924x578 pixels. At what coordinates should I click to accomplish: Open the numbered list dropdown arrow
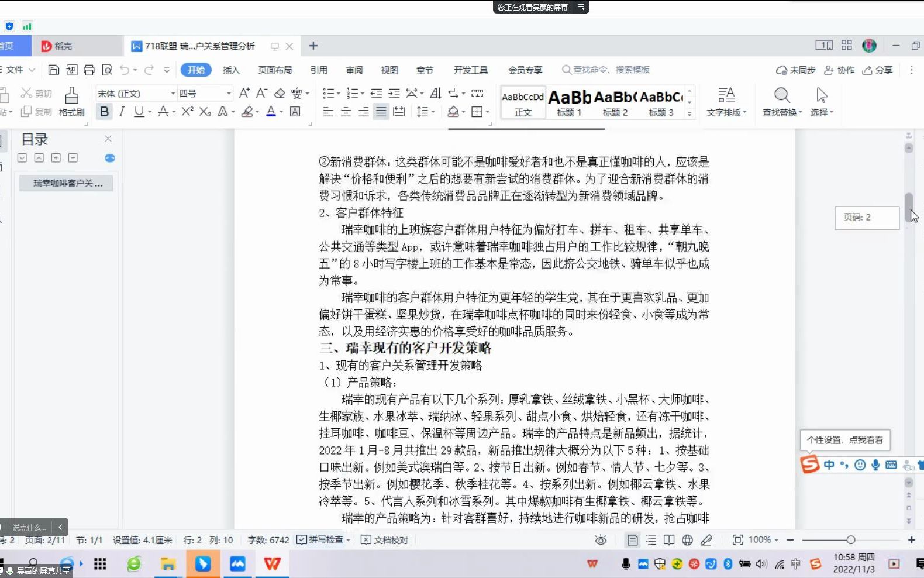(361, 94)
